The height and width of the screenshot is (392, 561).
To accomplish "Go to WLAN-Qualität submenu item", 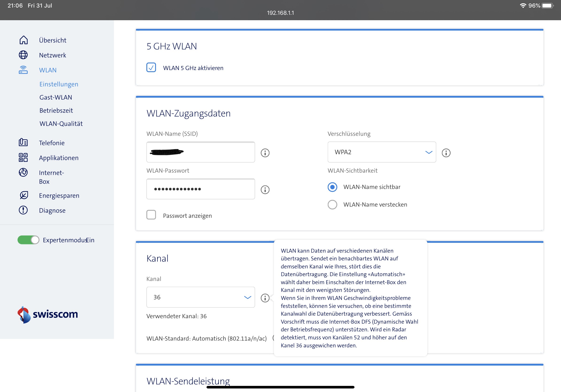I will pos(61,124).
